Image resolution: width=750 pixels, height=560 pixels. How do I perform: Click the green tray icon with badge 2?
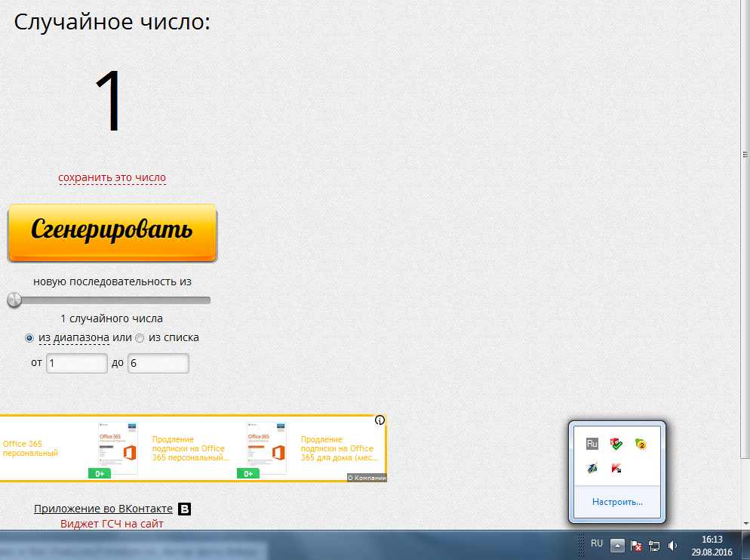coord(641,443)
